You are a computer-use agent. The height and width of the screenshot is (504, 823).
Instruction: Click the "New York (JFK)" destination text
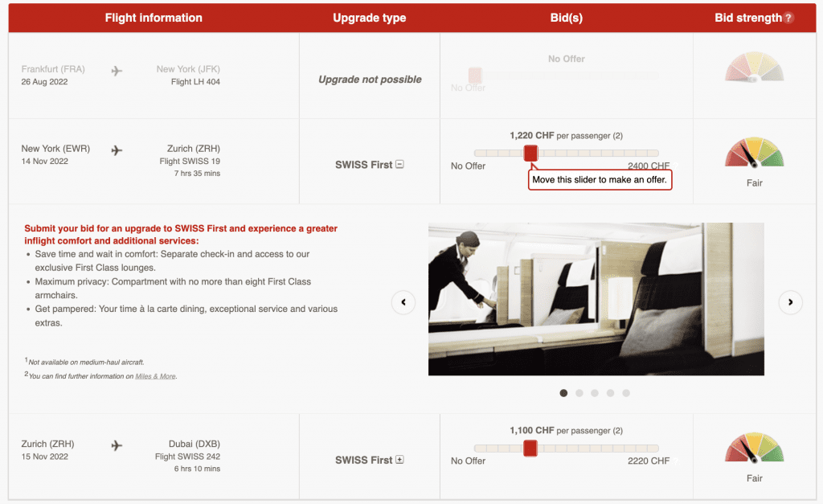click(188, 69)
